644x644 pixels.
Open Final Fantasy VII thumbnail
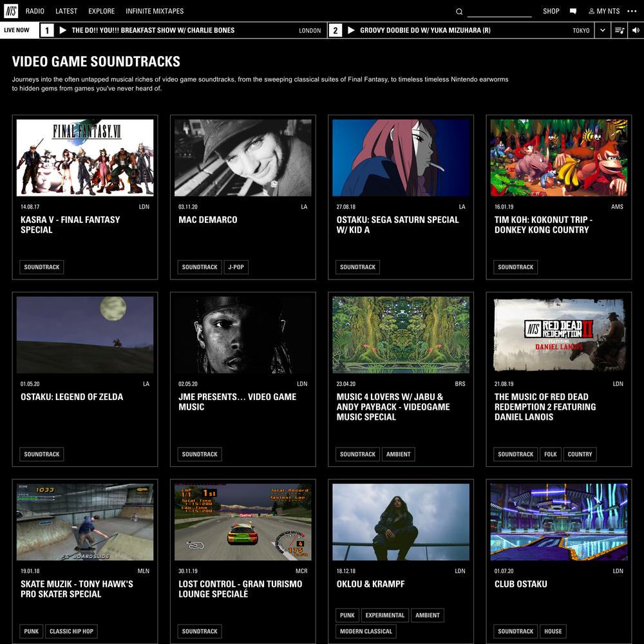pyautogui.click(x=85, y=158)
